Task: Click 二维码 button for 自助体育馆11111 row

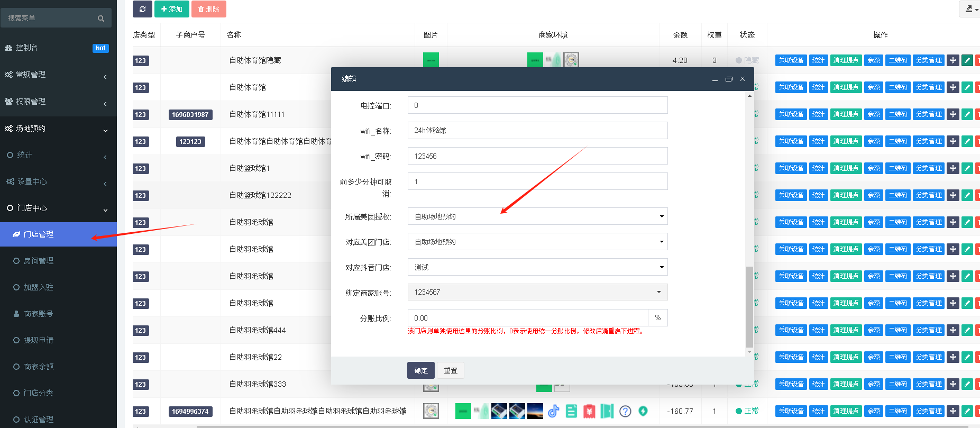Action: [898, 114]
